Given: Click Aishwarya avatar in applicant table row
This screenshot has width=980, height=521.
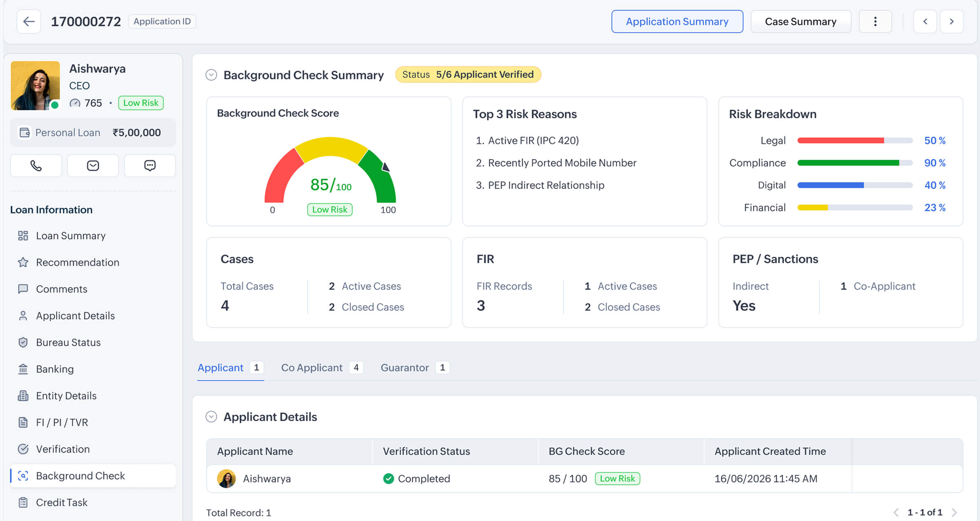Looking at the screenshot, I should coord(226,479).
